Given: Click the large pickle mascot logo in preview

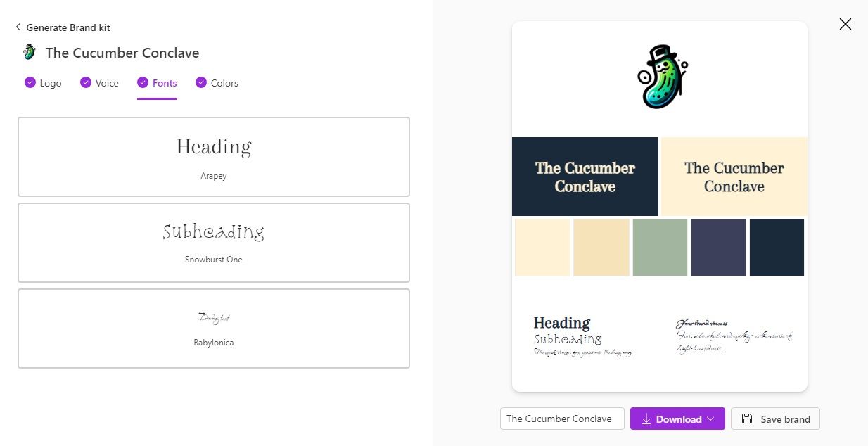Looking at the screenshot, I should tap(661, 77).
